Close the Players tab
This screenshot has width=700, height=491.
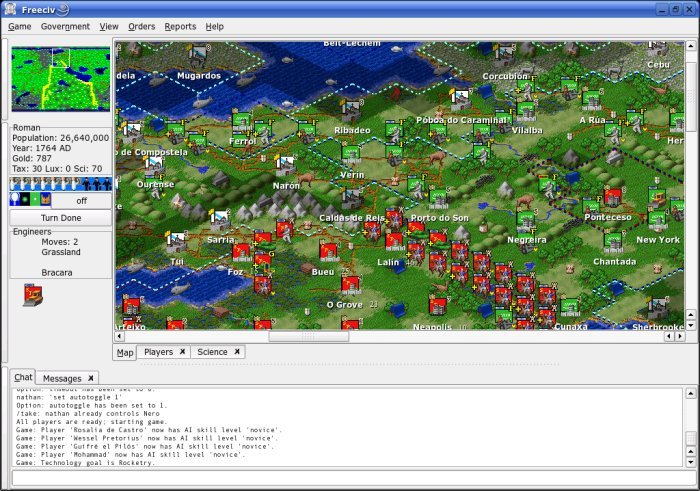(183, 352)
